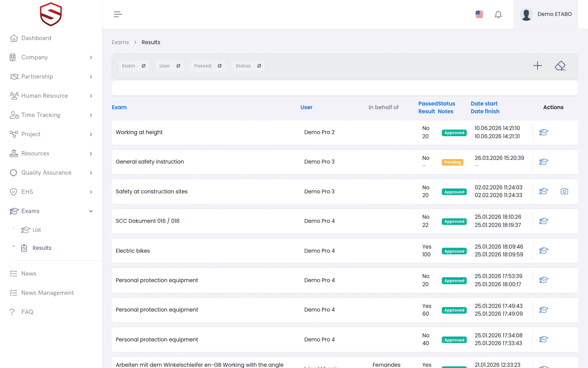The width and height of the screenshot is (588, 368).
Task: Collapse the Exams sidebar menu
Action: point(51,211)
